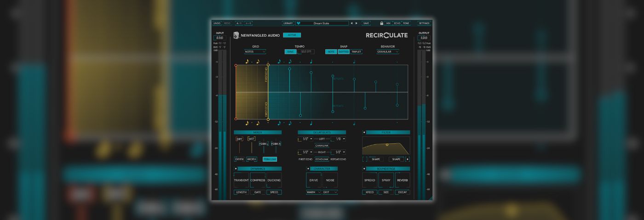Go to the next preset arrow
644x220 pixels.
(356, 23)
